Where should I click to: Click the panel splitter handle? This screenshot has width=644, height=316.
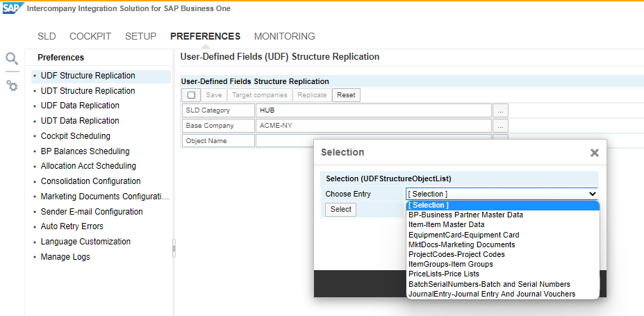pyautogui.click(x=174, y=247)
